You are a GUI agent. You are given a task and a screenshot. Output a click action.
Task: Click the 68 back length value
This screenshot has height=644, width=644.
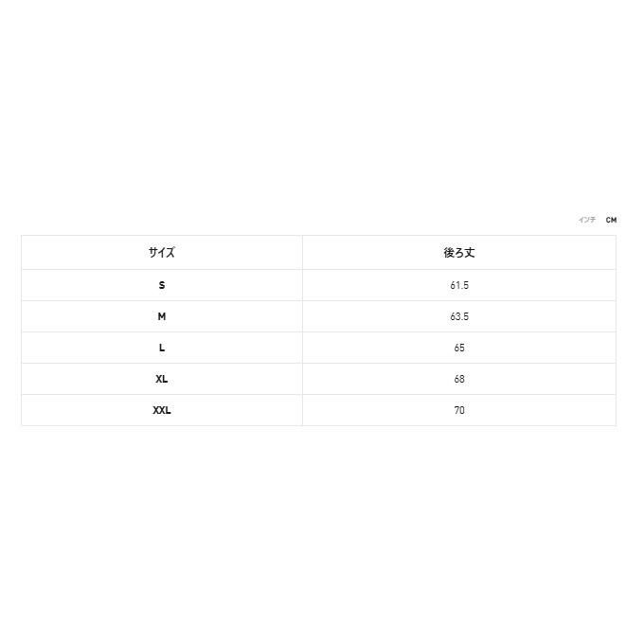tap(459, 379)
